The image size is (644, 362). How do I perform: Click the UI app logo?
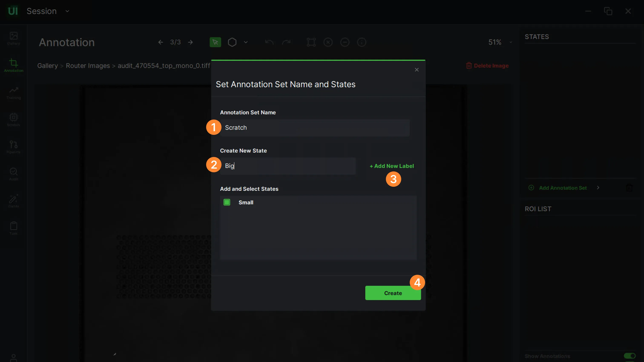(x=13, y=11)
